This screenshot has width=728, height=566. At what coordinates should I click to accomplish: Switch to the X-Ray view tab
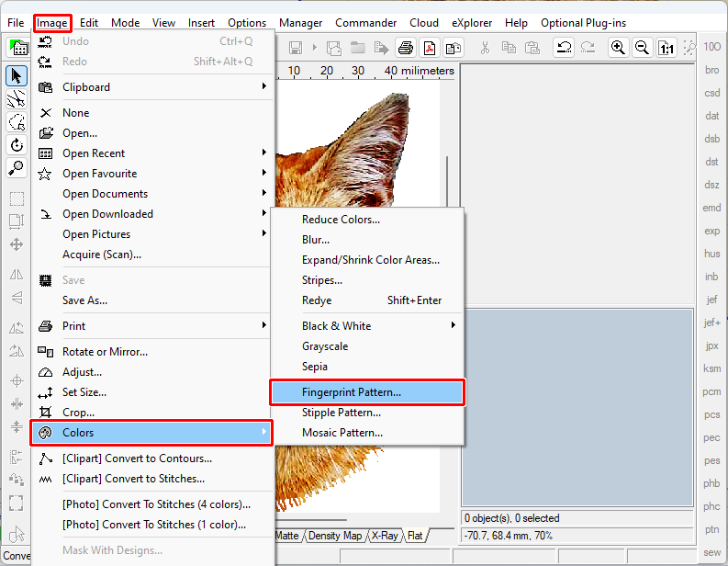pos(385,536)
